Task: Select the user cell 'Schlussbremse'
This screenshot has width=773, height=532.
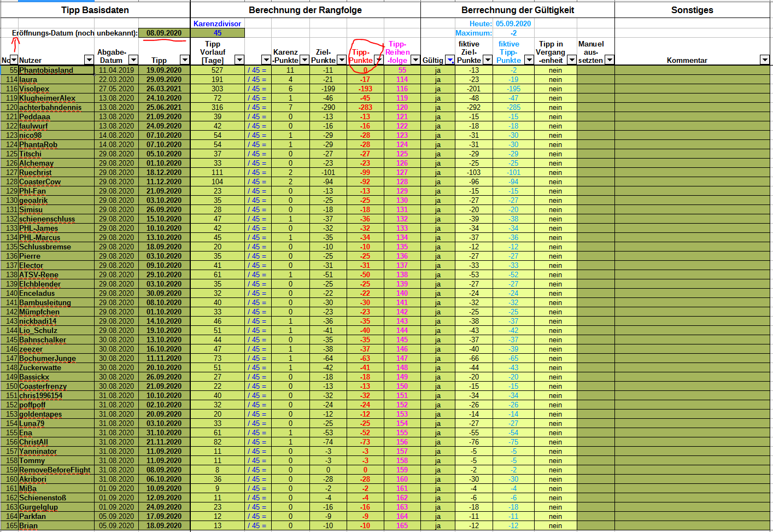Action: [x=56, y=247]
